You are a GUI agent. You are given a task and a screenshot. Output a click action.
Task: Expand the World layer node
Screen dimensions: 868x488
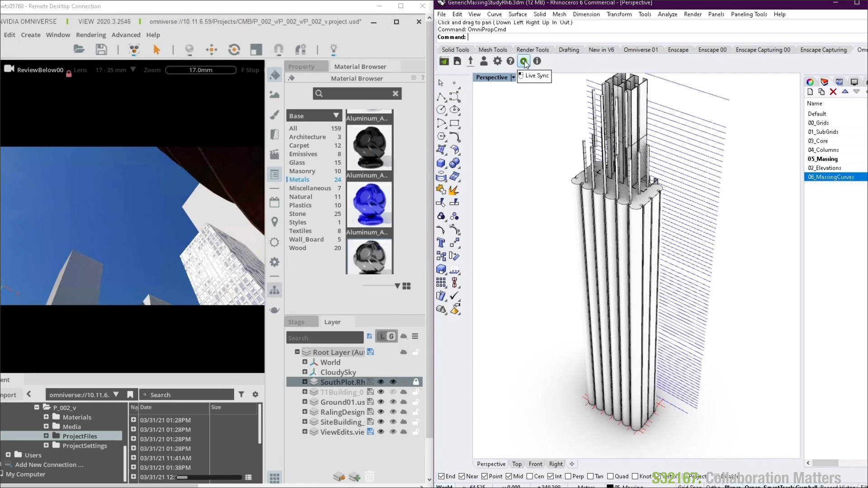point(305,362)
